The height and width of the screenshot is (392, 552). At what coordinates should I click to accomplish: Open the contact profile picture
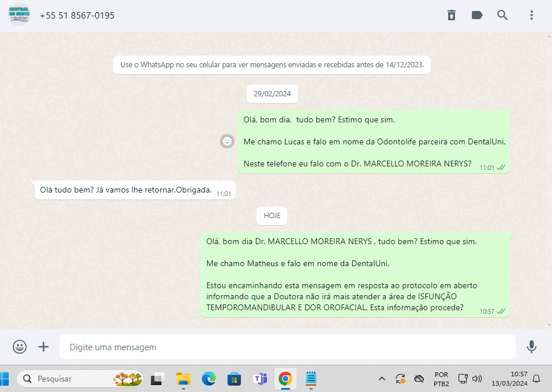19,14
